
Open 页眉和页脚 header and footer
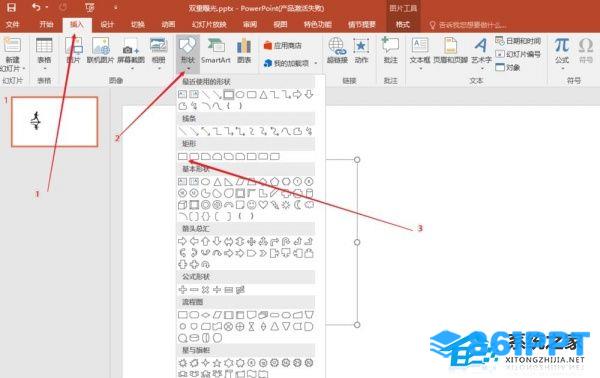coord(450,51)
